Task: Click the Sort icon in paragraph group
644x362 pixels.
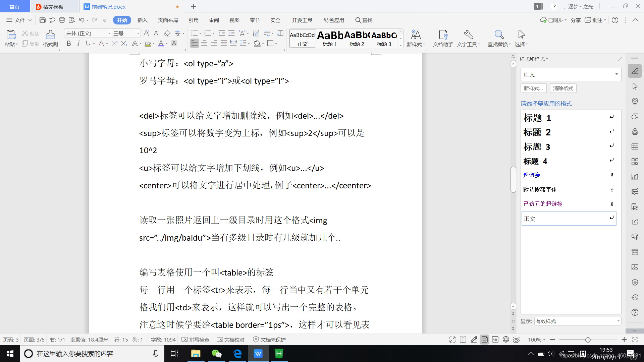Action: click(x=256, y=33)
